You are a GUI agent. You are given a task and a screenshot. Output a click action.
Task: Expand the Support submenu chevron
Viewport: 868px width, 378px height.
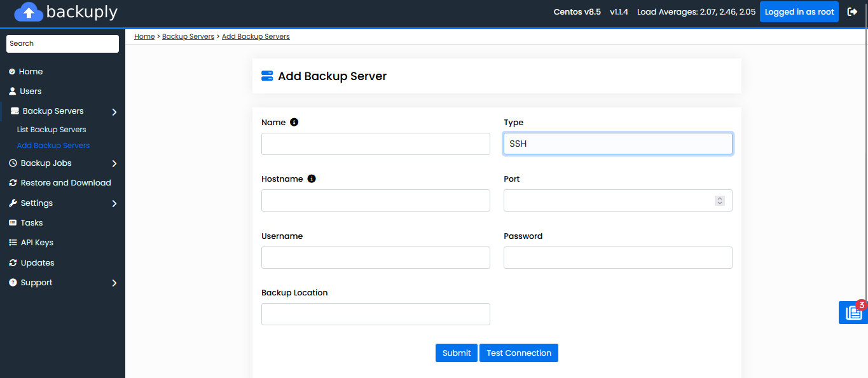click(x=114, y=283)
